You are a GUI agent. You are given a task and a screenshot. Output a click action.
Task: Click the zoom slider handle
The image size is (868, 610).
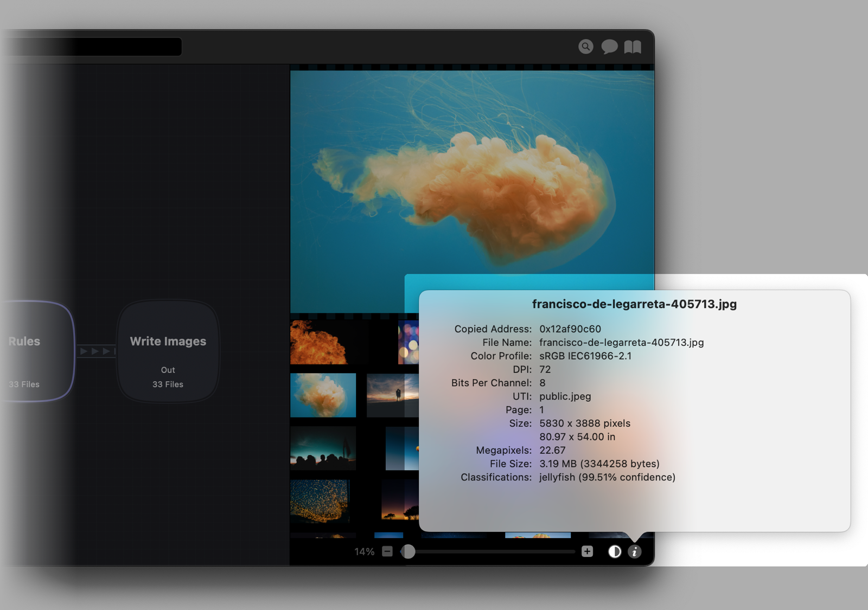[408, 551]
